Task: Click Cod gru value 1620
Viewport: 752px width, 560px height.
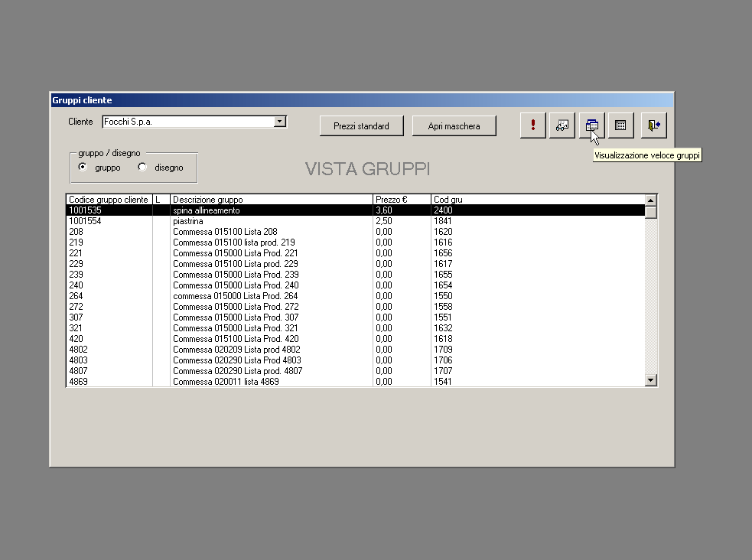Action: point(443,232)
